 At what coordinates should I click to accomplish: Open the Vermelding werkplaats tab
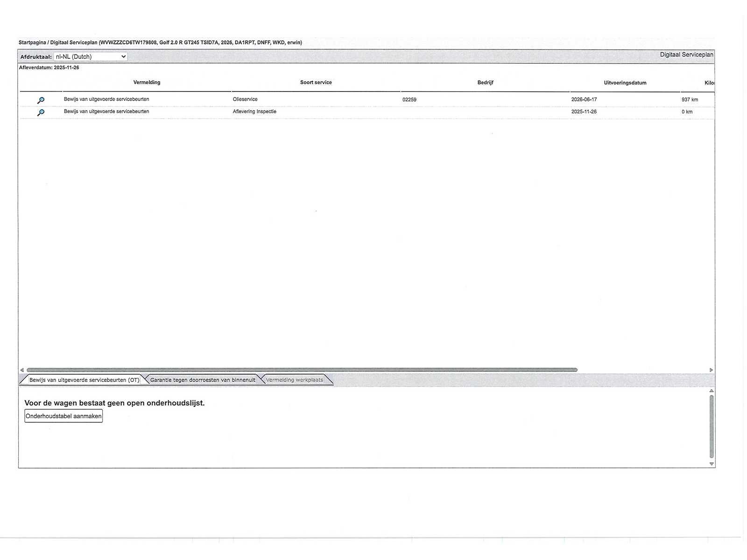click(x=295, y=380)
